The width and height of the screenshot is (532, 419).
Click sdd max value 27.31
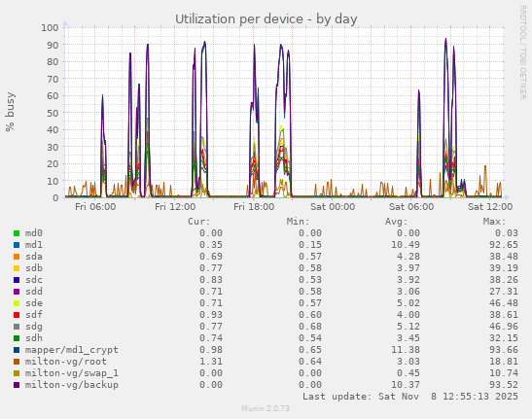(x=504, y=292)
